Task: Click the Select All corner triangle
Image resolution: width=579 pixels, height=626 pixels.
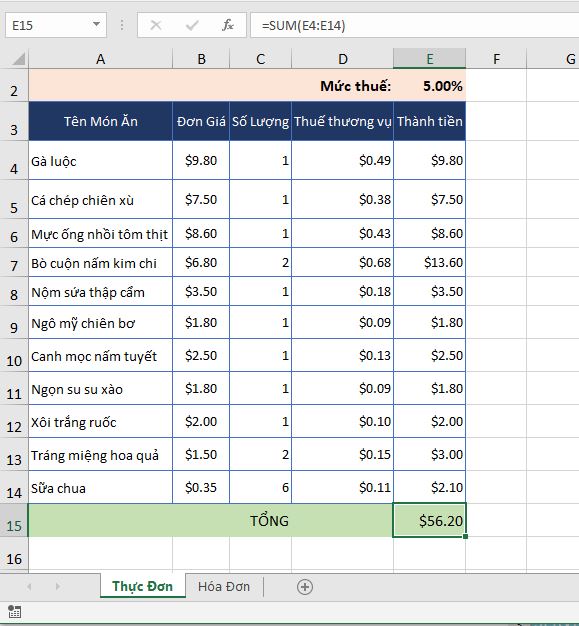Action: tap(19, 59)
